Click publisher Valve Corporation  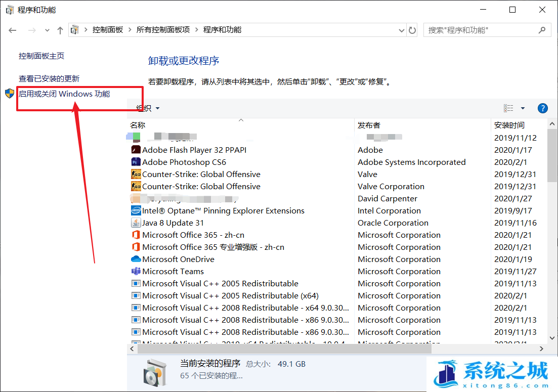point(391,187)
